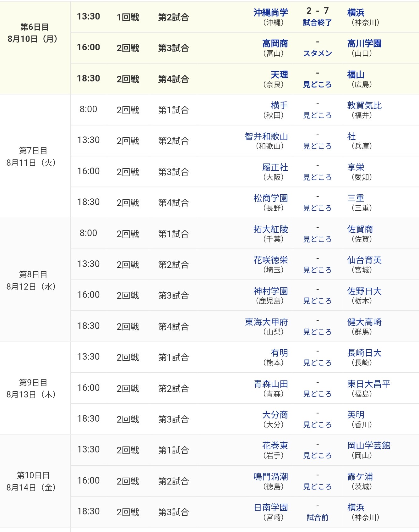Viewport: 419px width, 532px height.
Task: Open 拓大紅陵 team page
Action: click(270, 229)
